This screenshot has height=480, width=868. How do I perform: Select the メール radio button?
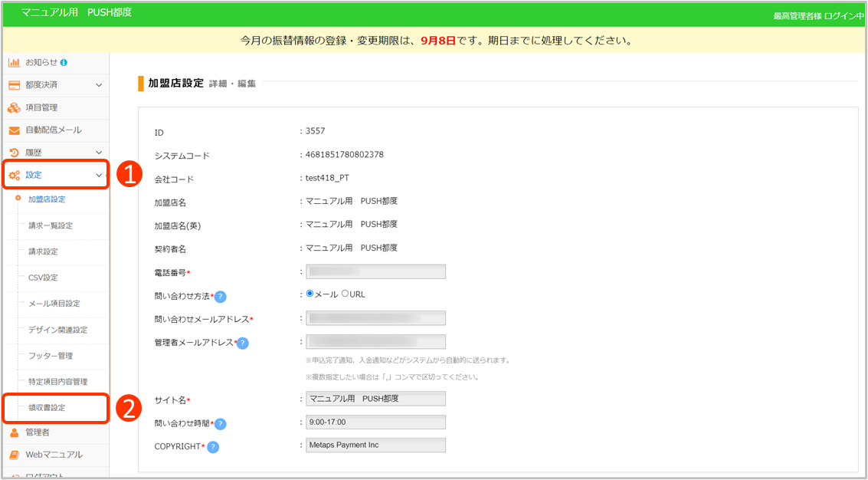(x=310, y=294)
